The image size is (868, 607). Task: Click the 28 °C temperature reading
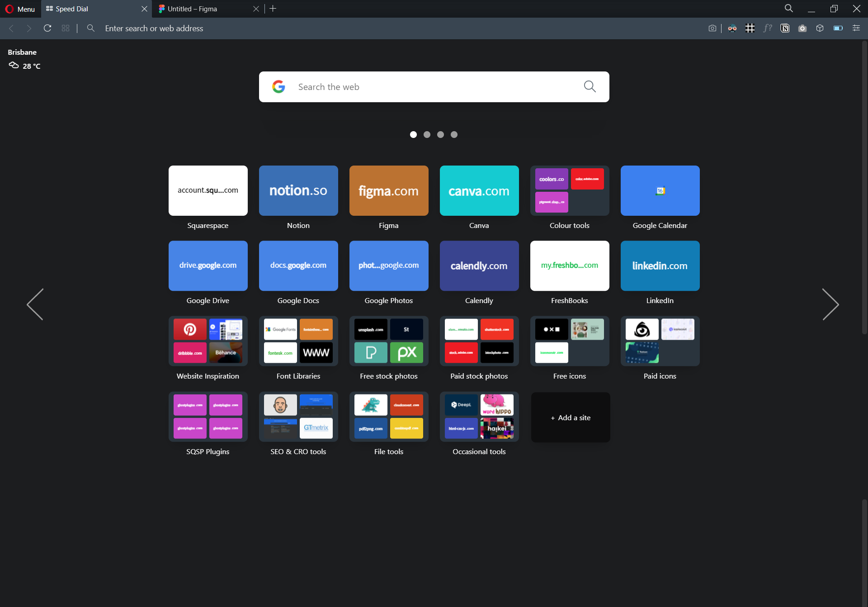click(32, 66)
